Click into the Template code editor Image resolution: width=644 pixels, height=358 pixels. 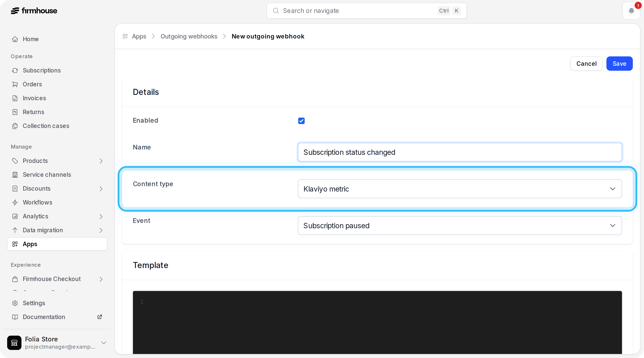point(377,322)
